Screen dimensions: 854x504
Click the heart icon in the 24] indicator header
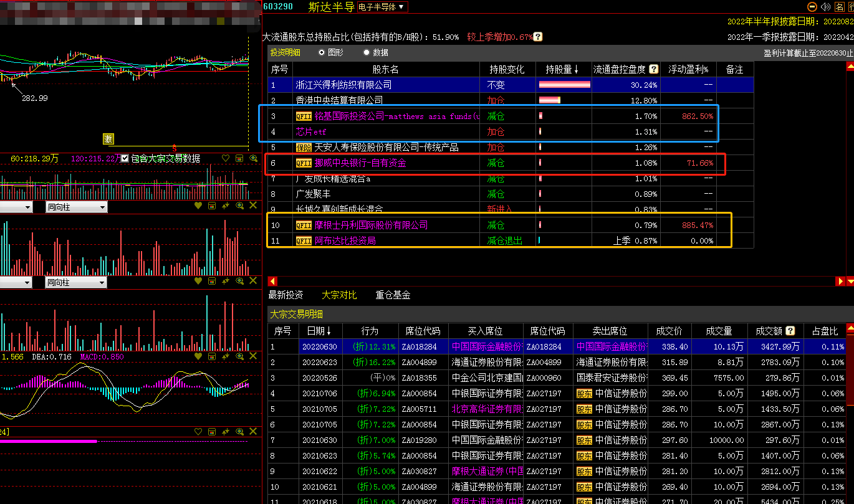point(198,431)
